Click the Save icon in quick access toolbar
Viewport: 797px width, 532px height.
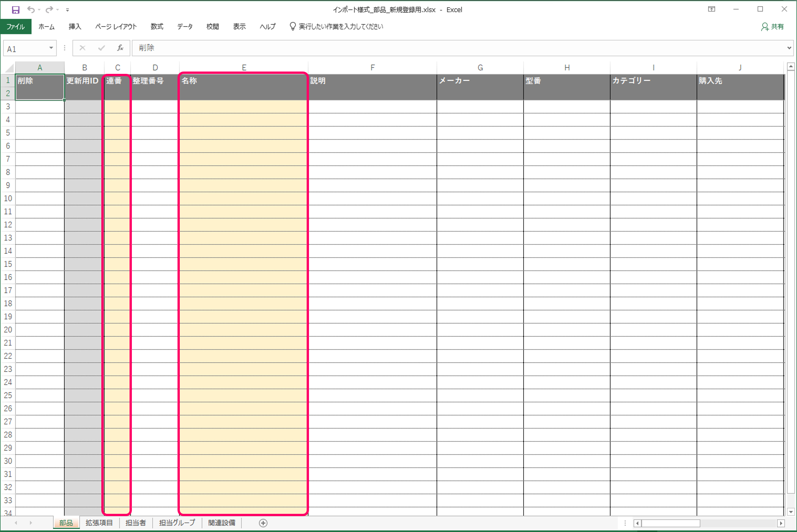point(15,10)
